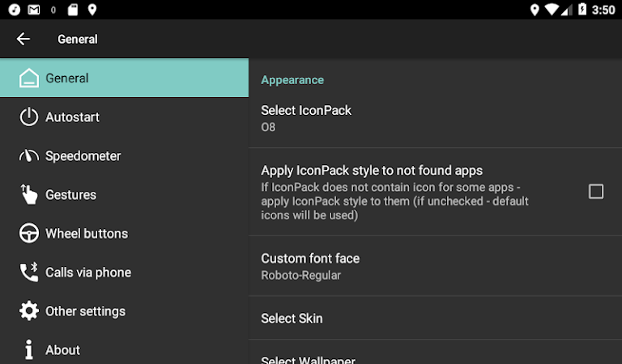Go to Calls via phone settings
Screen dimensions: 622x364
[88, 273]
